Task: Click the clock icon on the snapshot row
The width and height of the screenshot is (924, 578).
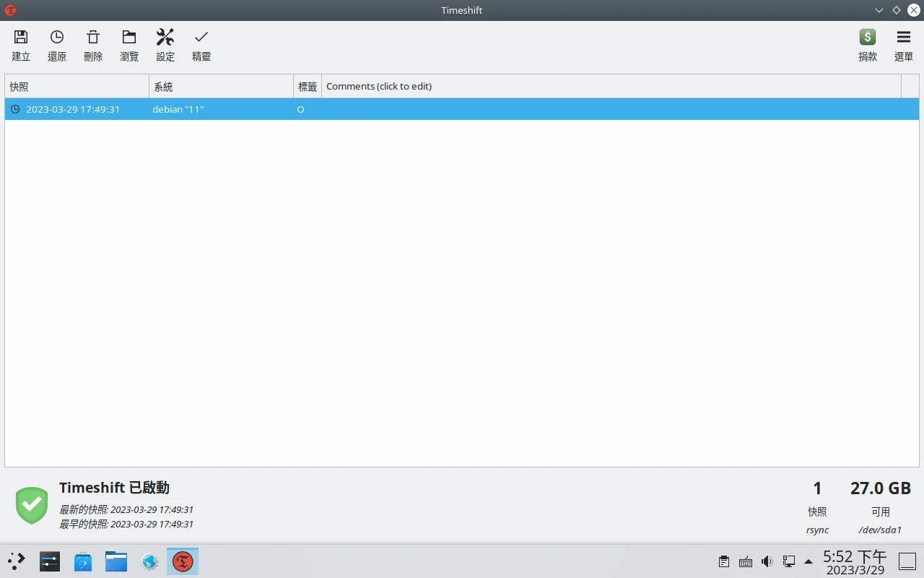Action: click(x=15, y=109)
